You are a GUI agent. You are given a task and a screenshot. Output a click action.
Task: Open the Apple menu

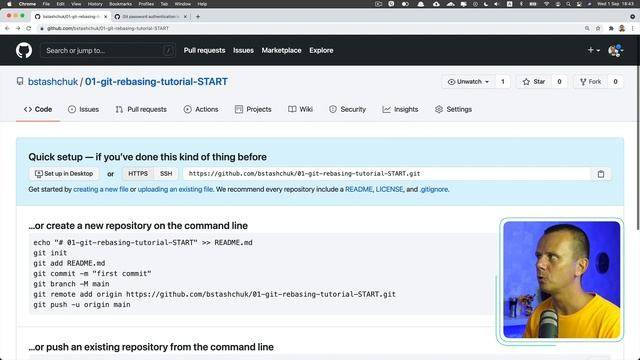click(9, 4)
